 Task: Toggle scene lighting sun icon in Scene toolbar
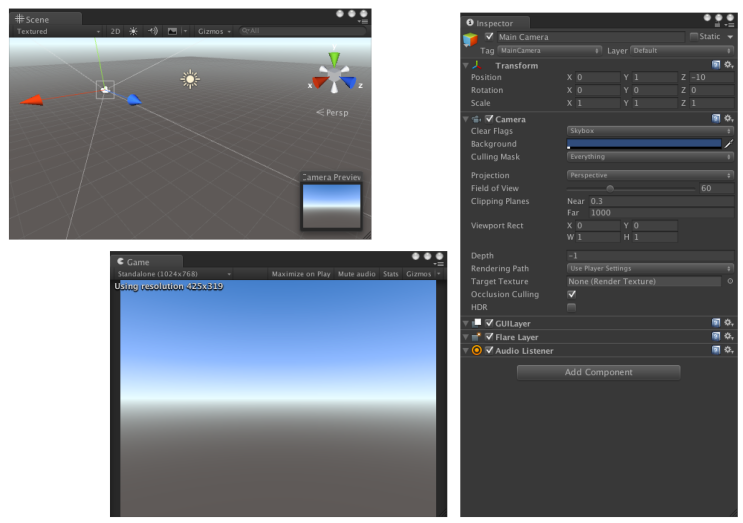click(133, 31)
